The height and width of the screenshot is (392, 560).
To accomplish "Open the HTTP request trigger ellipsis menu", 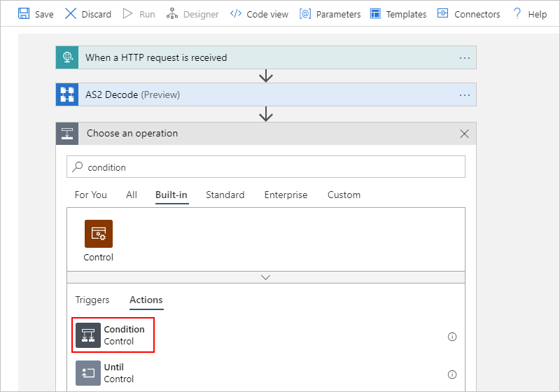I will [x=465, y=57].
